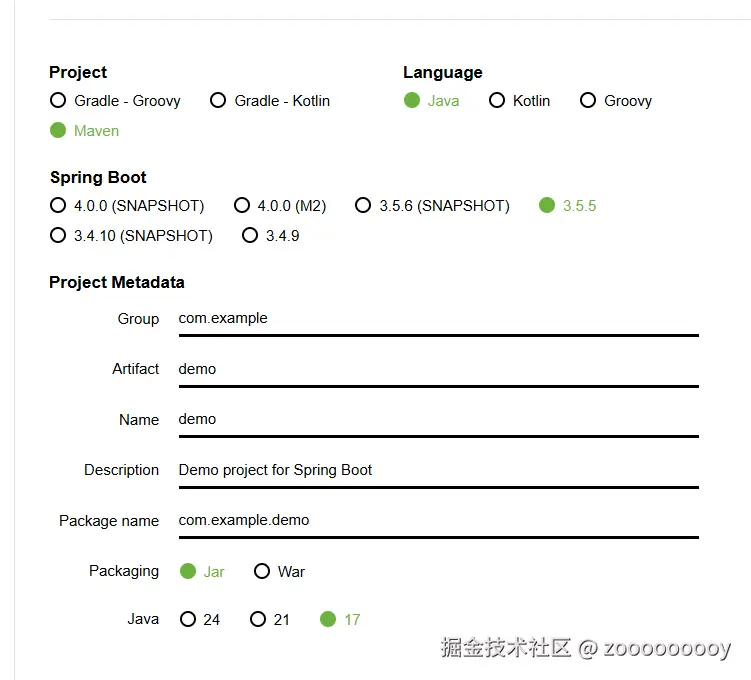Click the Group input field

click(x=437, y=319)
